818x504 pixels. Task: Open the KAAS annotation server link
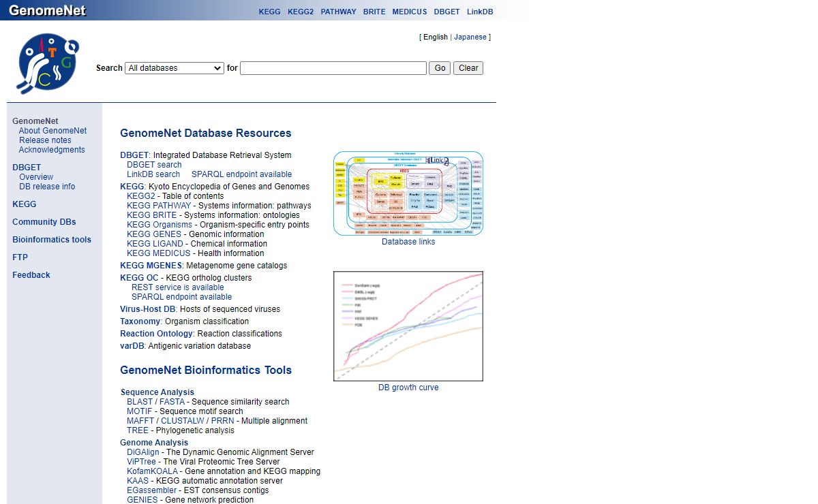coord(138,481)
